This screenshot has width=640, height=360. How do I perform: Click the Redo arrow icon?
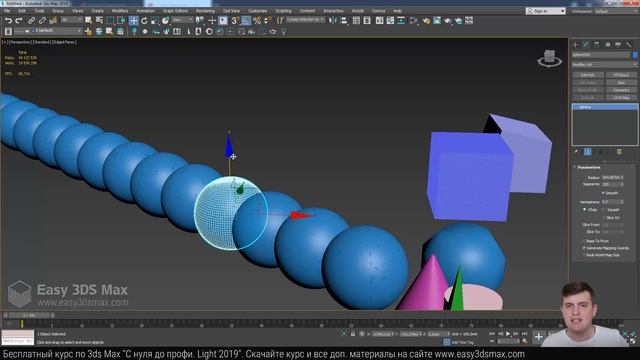(x=19, y=20)
